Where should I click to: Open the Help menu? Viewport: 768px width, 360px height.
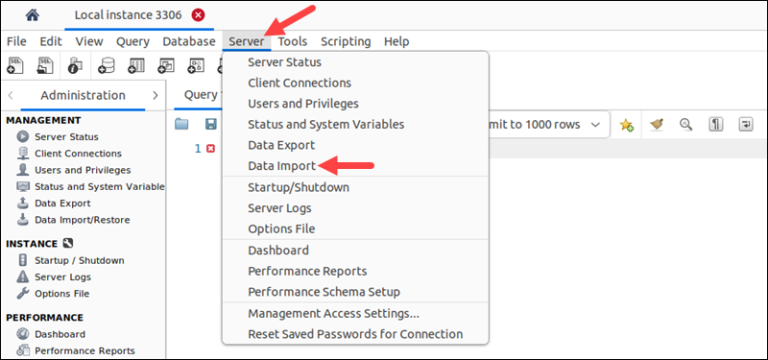click(x=396, y=42)
